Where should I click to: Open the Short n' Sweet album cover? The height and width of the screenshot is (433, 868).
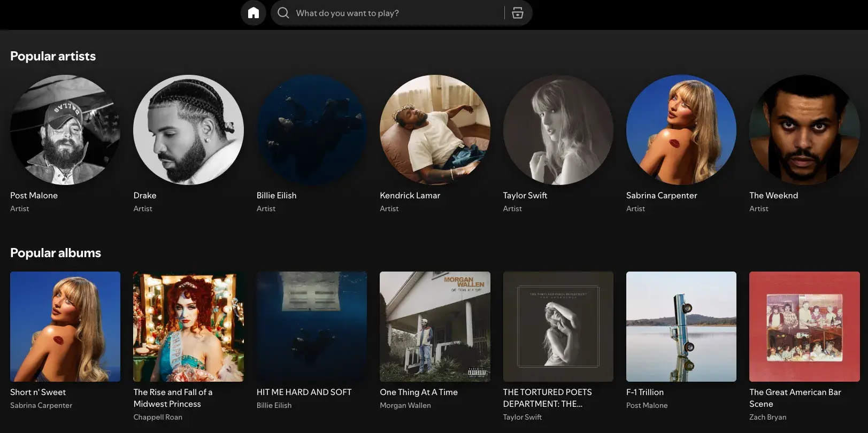click(65, 327)
